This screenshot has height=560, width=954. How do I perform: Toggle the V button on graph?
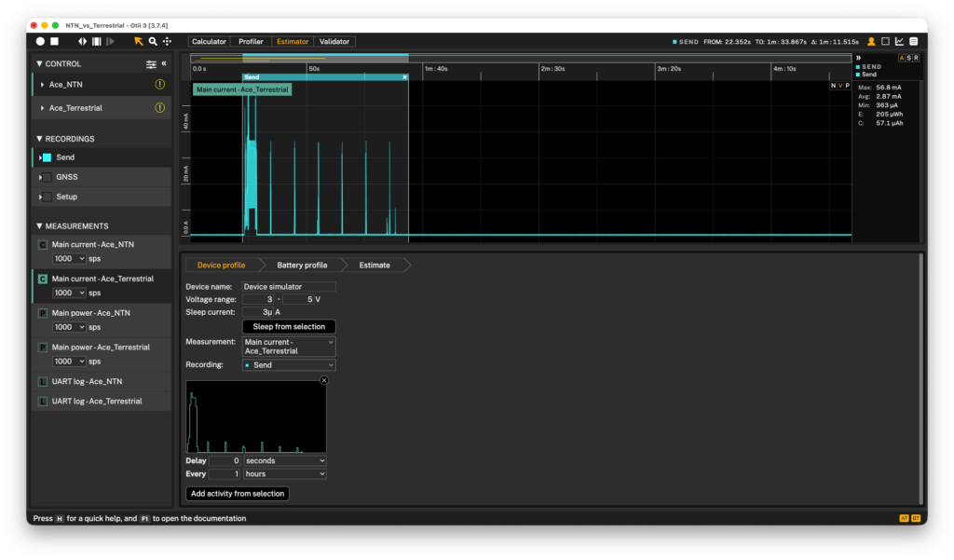(x=840, y=86)
